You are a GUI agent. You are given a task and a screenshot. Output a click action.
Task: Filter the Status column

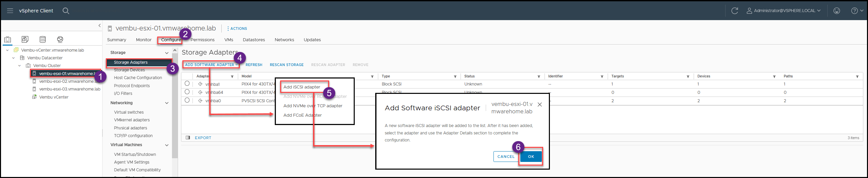click(539, 77)
